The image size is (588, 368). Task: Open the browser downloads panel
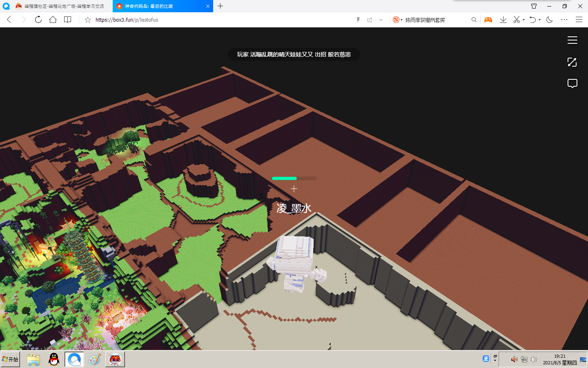503,20
